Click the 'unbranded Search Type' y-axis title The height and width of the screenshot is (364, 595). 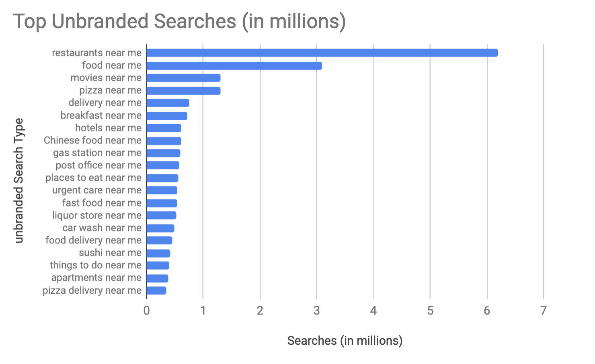click(x=19, y=180)
